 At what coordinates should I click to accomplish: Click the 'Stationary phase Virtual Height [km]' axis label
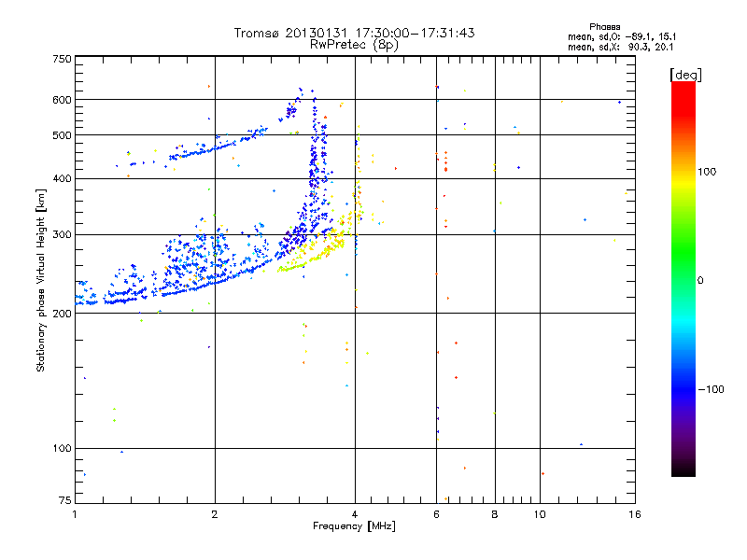pos(41,281)
